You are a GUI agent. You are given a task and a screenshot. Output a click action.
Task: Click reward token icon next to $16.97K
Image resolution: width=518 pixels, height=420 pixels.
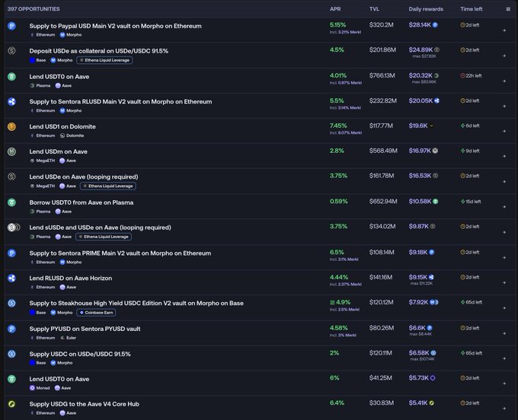point(435,151)
